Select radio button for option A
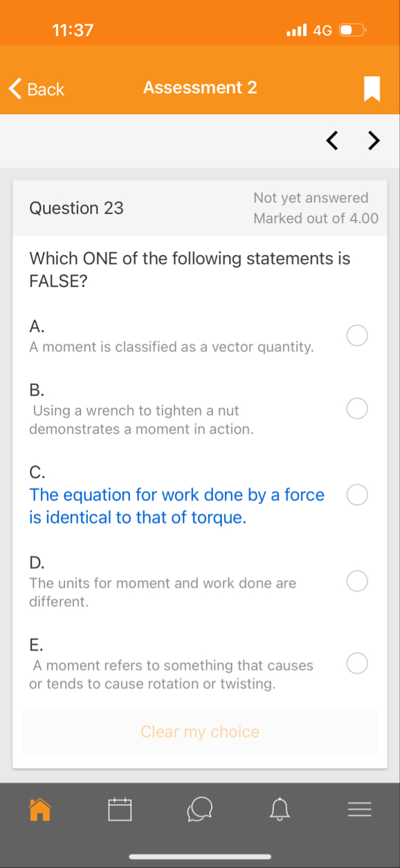This screenshot has width=400, height=868. point(357,336)
